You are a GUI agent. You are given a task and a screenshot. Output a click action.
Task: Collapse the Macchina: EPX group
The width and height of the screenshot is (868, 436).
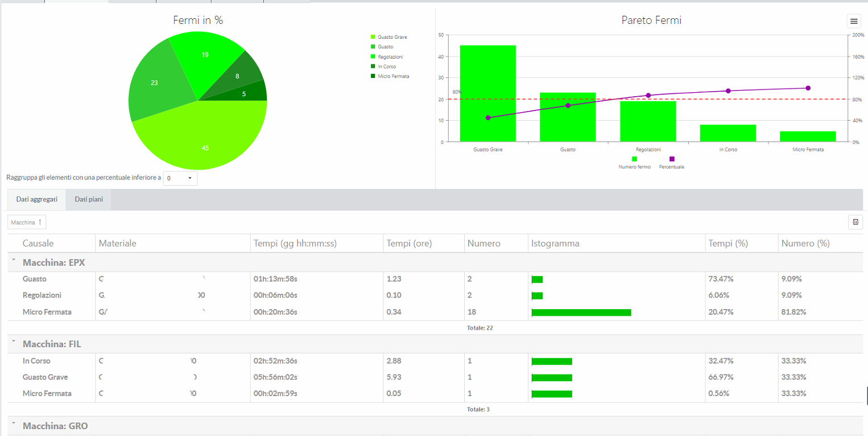(x=13, y=261)
